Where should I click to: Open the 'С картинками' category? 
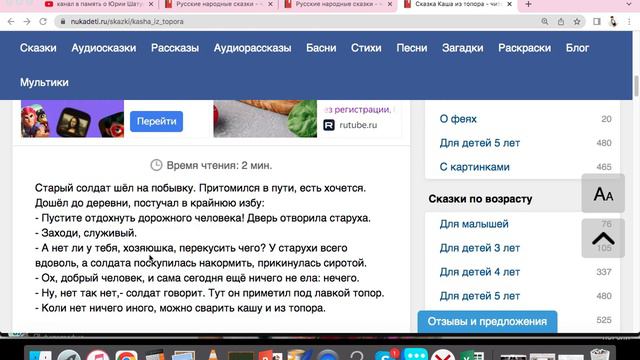[x=474, y=167]
